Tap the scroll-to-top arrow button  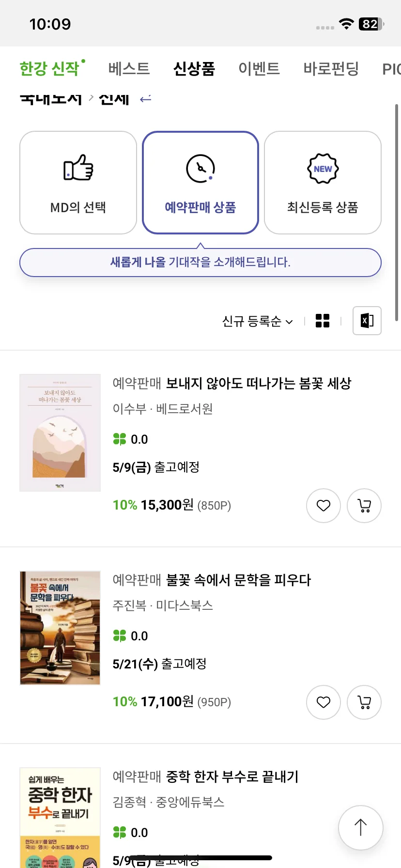361,828
